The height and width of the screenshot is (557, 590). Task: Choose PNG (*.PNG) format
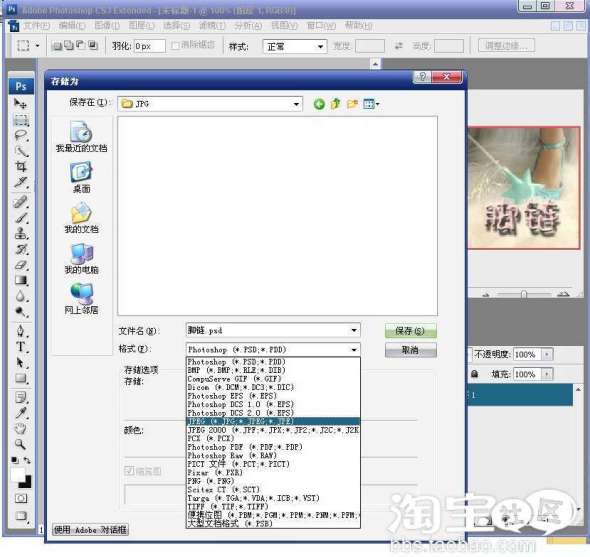[273, 481]
